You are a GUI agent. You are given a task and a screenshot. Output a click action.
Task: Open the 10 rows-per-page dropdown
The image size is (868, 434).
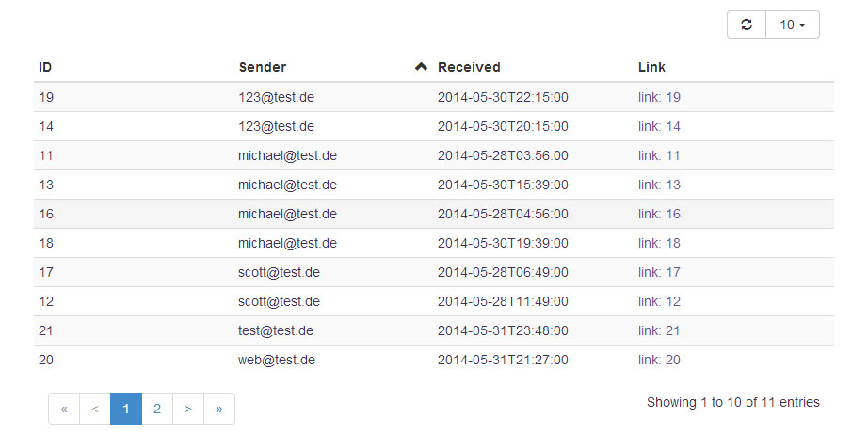793,24
